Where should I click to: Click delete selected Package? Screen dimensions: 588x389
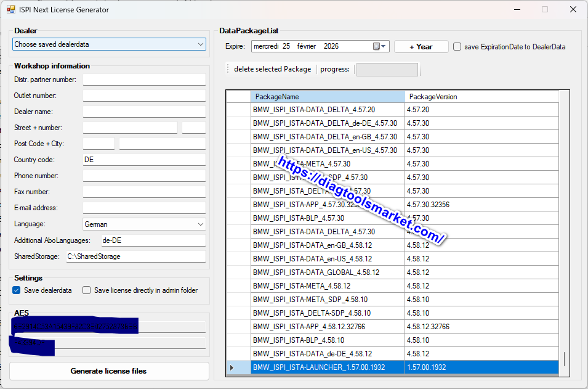point(272,69)
